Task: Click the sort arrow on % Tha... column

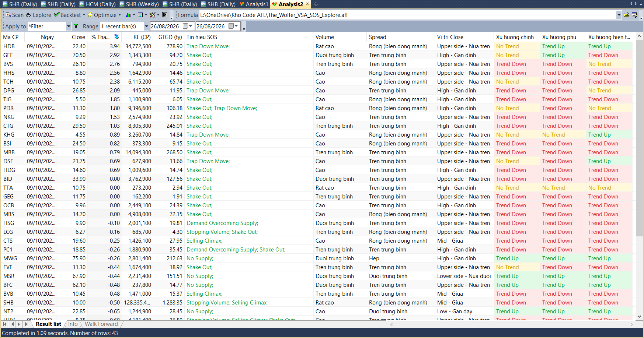Action: (116, 37)
